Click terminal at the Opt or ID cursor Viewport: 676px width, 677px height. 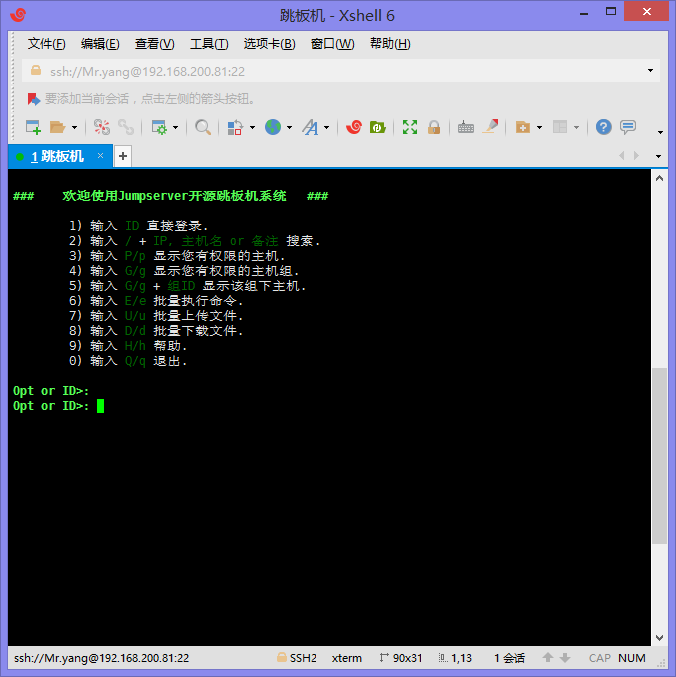[100, 406]
